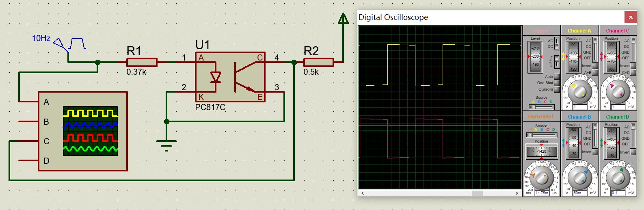Click the 0.37k resistor value label
Image resolution: width=644 pixels, height=210 pixels.
[x=136, y=72]
